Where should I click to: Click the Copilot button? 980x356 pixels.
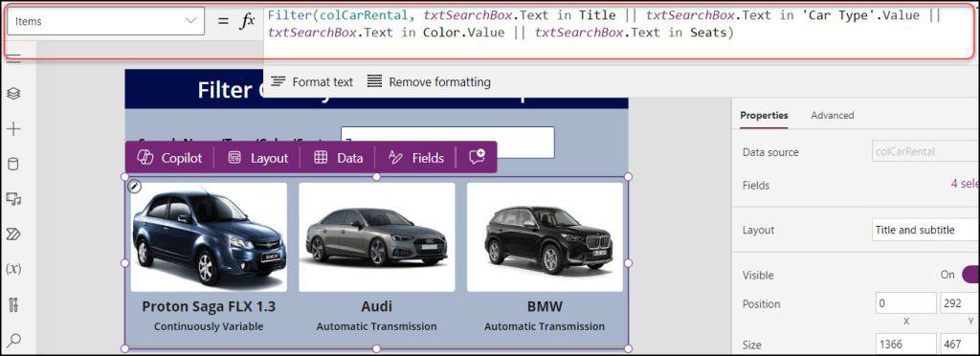(169, 158)
